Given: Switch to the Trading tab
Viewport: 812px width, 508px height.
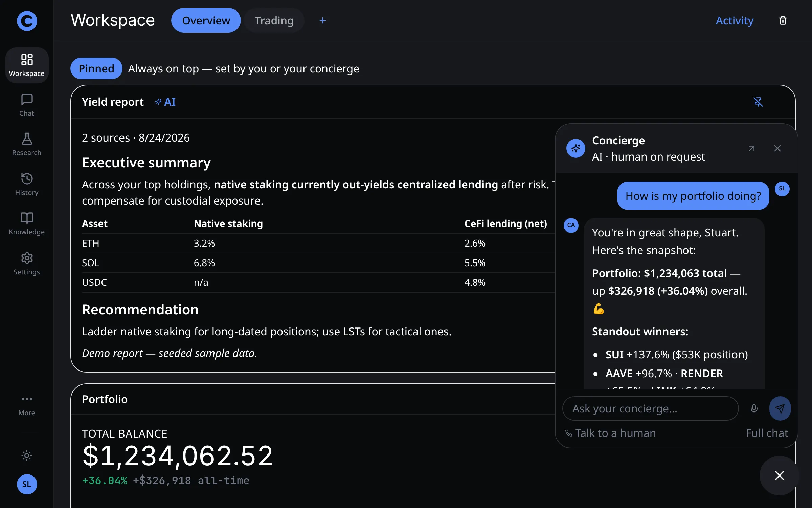Looking at the screenshot, I should [274, 20].
